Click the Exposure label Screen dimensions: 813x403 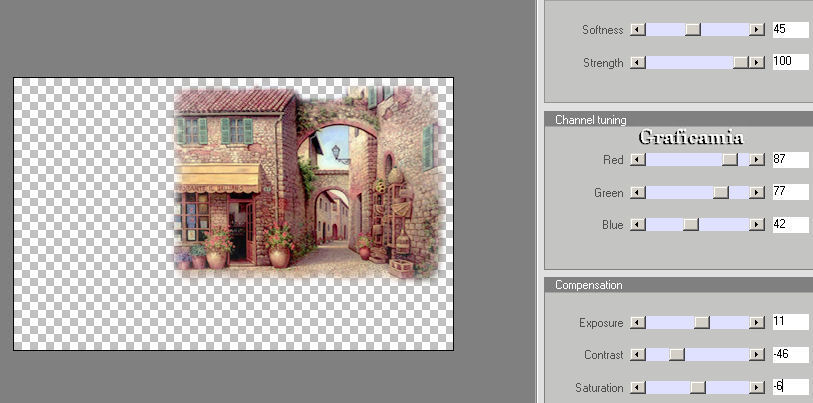601,323
